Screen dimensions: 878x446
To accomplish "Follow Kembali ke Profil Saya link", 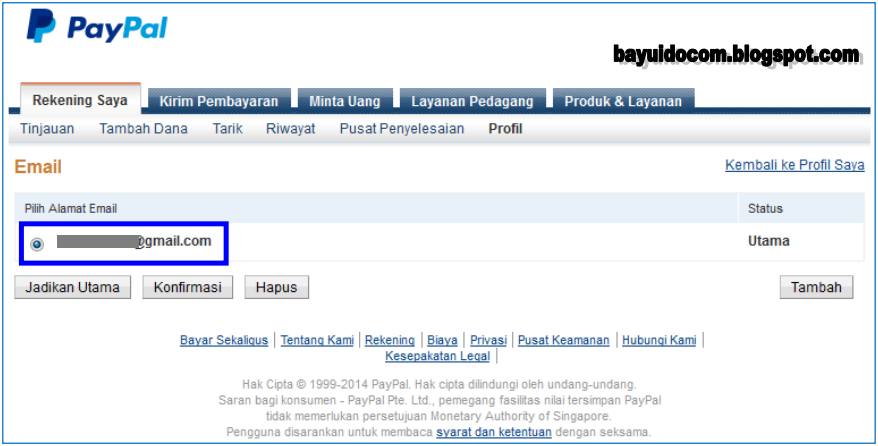I will (x=795, y=165).
